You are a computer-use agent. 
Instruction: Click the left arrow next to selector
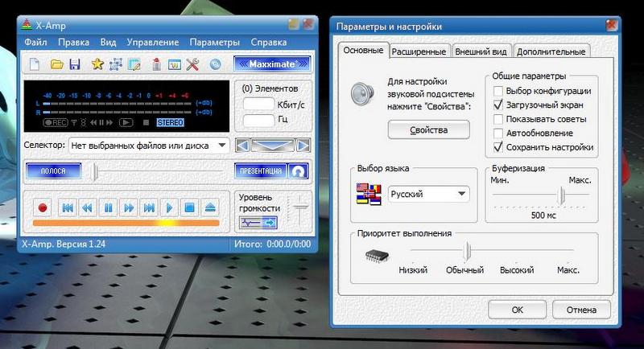pyautogui.click(x=243, y=146)
